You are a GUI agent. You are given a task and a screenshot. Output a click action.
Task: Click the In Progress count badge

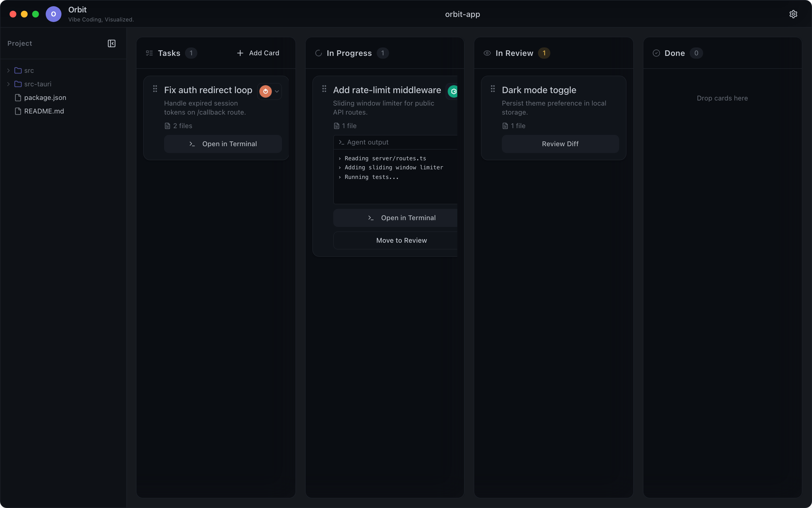point(383,53)
